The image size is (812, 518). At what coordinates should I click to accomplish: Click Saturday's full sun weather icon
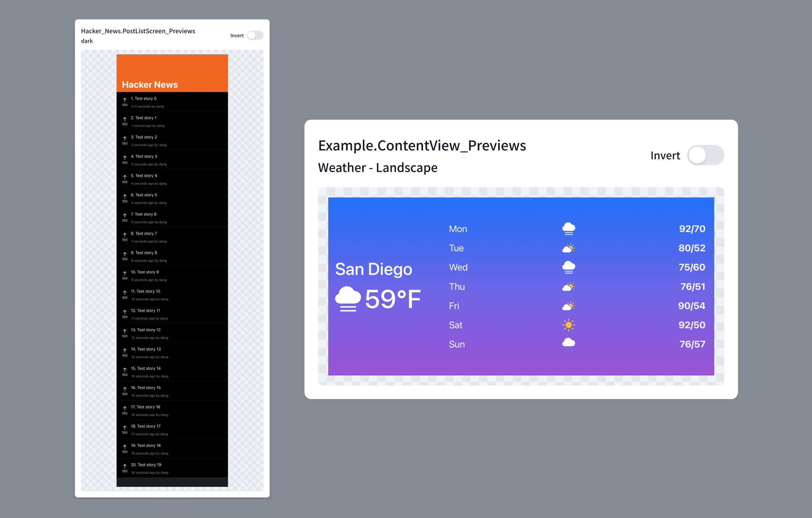pos(568,325)
